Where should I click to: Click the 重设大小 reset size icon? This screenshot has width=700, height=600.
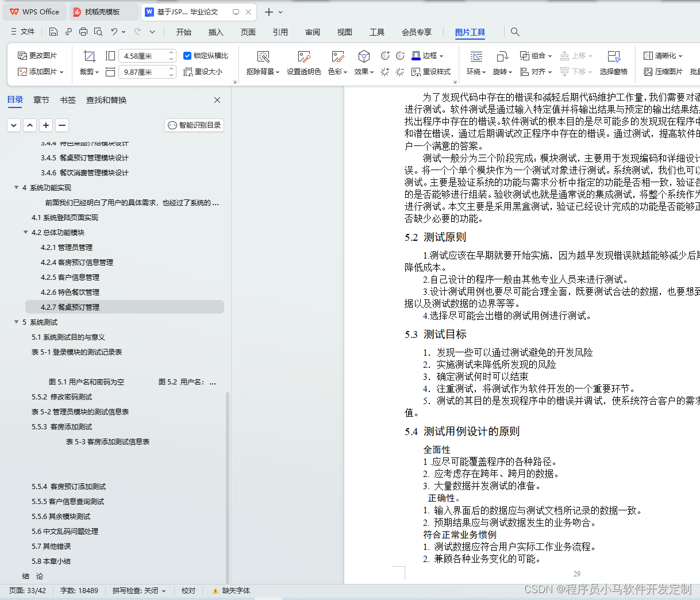click(207, 71)
